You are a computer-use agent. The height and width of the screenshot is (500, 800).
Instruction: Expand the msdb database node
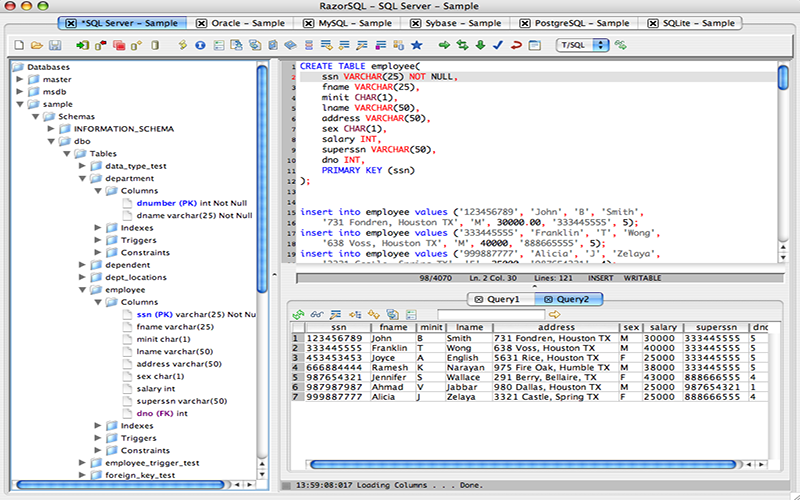coord(19,91)
